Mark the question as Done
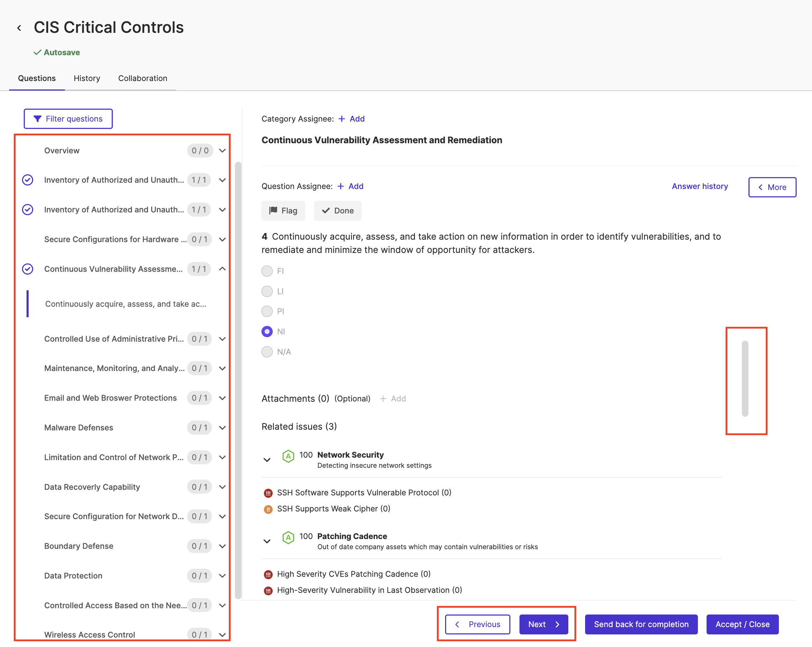This screenshot has height=647, width=812. (x=338, y=211)
